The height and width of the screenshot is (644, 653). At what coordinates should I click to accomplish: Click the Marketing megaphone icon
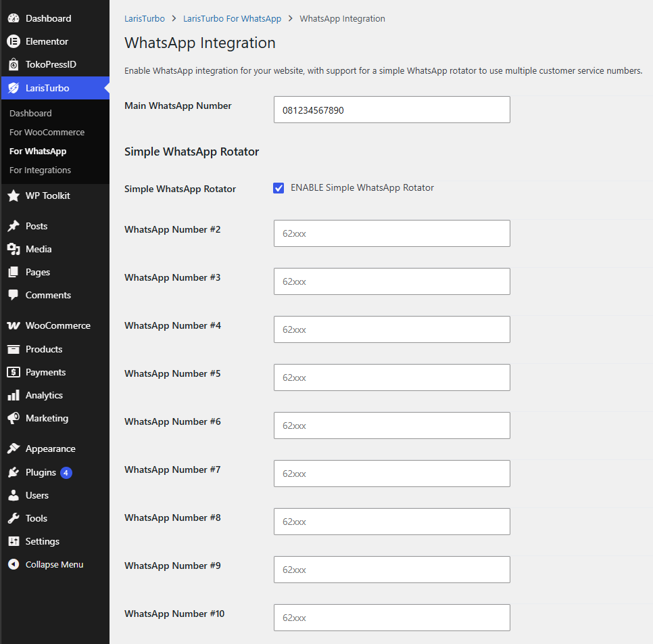tap(14, 418)
